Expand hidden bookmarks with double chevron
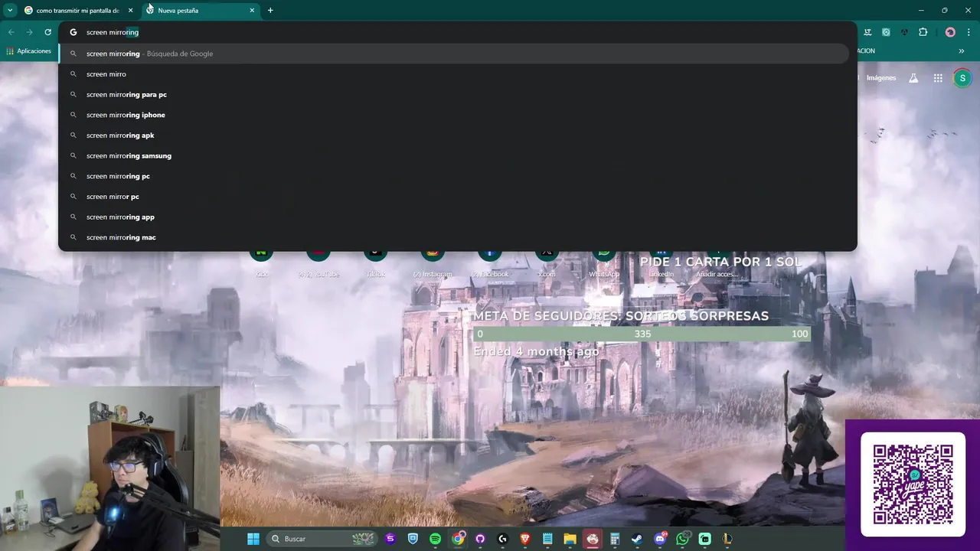 pos(962,51)
